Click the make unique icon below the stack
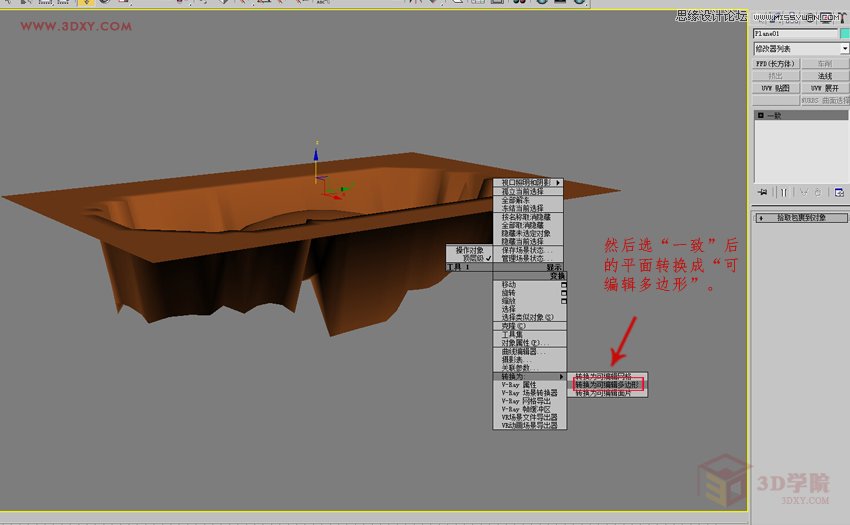 [804, 192]
